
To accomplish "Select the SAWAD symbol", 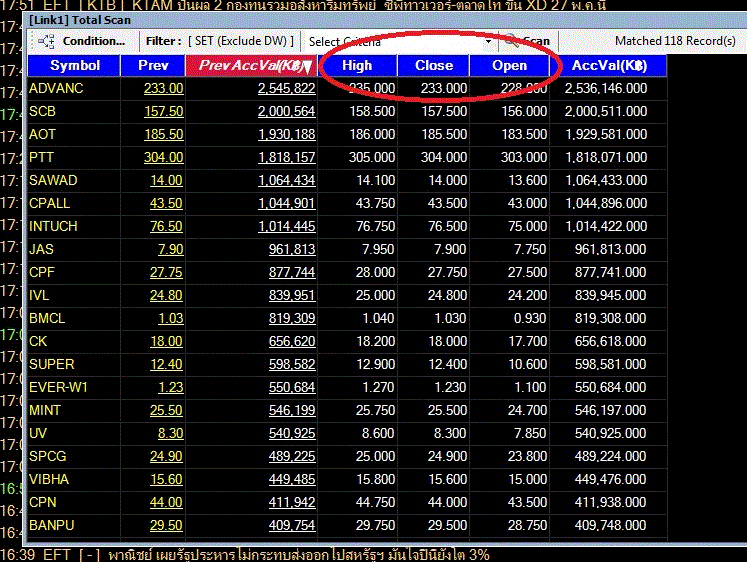I will click(53, 180).
